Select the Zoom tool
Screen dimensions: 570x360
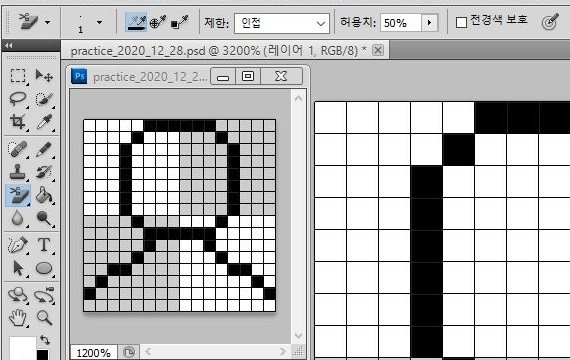[44, 318]
